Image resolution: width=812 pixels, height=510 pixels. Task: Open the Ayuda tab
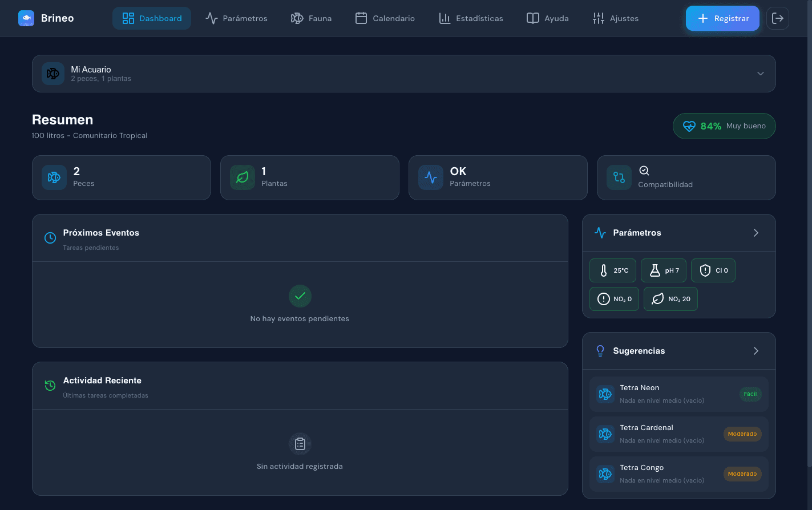click(548, 18)
